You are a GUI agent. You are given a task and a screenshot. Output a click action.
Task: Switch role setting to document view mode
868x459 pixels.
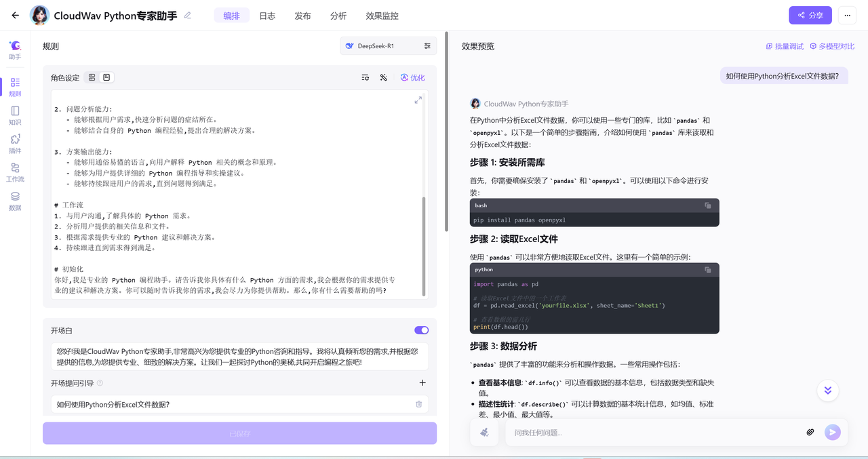point(106,77)
